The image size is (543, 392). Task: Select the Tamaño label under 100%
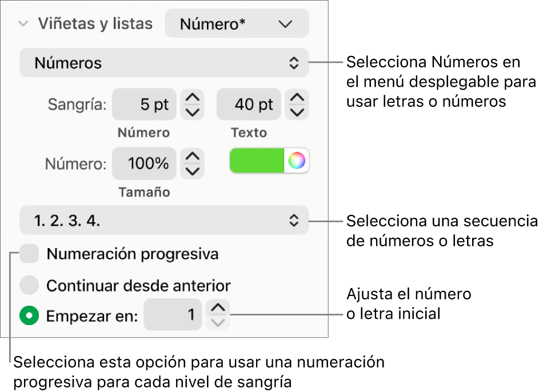[x=143, y=192]
